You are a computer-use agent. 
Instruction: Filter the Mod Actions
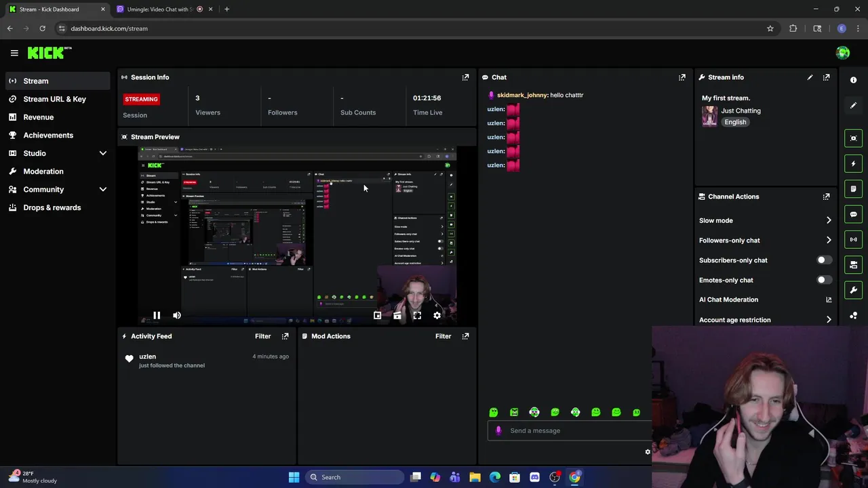click(x=443, y=336)
